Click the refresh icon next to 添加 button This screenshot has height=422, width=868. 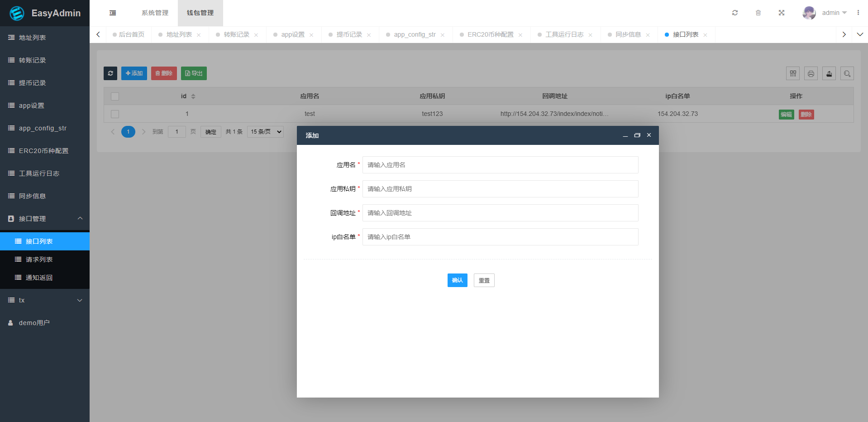pos(110,73)
